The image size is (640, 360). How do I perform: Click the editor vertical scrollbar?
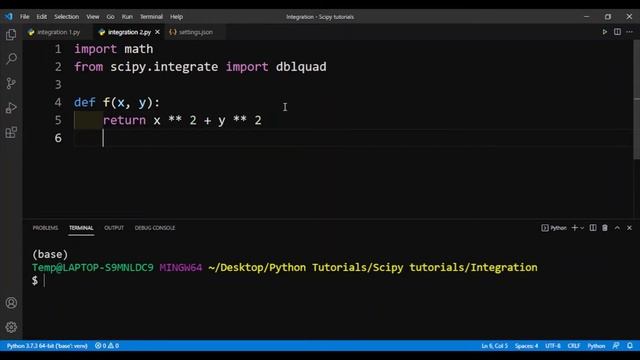(x=637, y=100)
